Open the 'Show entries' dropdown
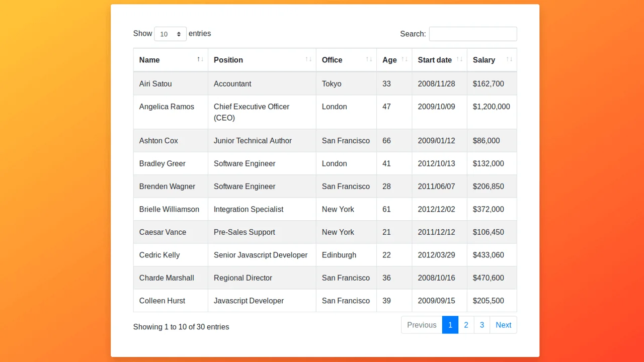Screen dimensions: 644x362 [170, 34]
